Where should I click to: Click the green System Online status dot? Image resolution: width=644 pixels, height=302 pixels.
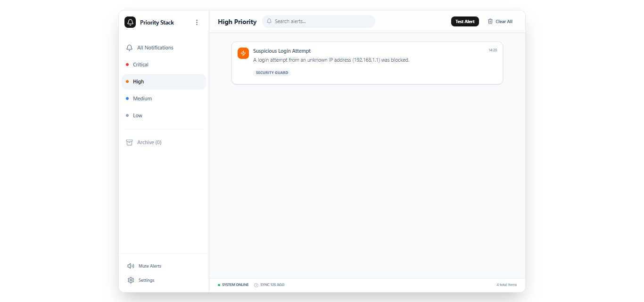(x=219, y=285)
